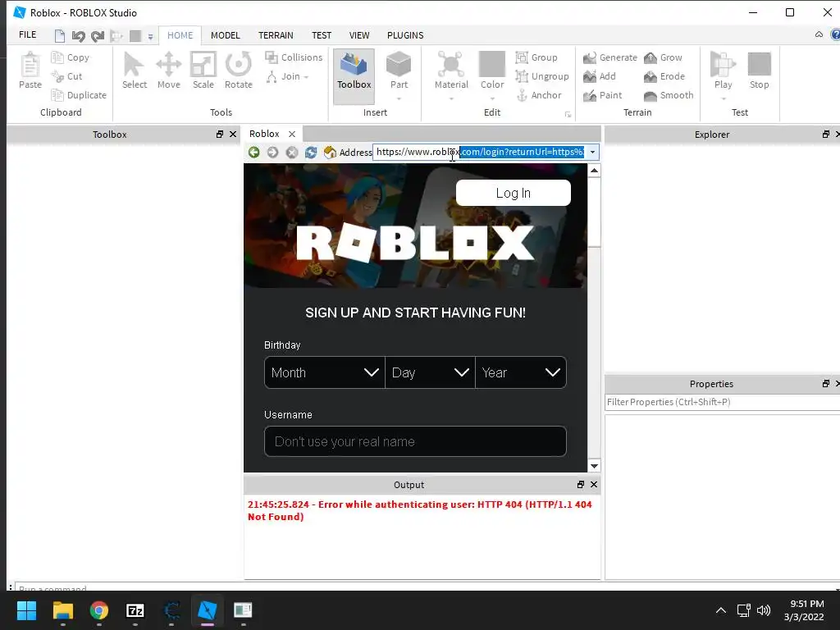Click the Log In button
Screen dimensions: 840x630
pyautogui.click(x=514, y=193)
